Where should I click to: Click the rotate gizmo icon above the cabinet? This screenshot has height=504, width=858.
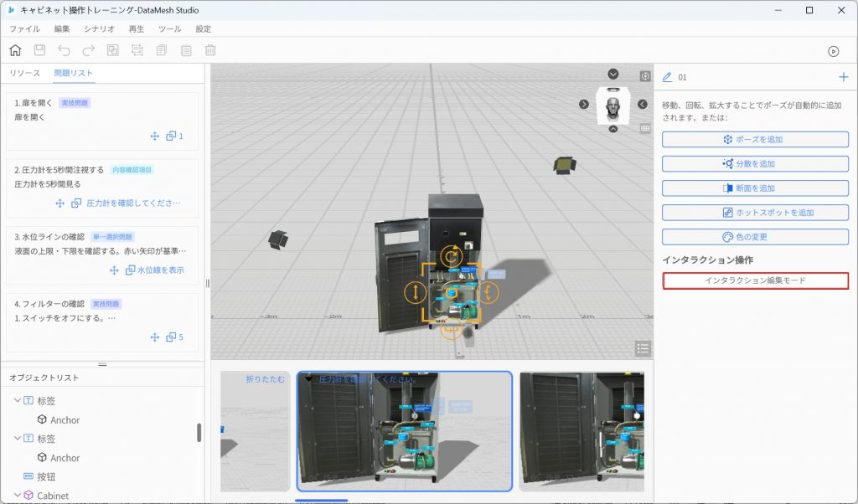point(451,256)
